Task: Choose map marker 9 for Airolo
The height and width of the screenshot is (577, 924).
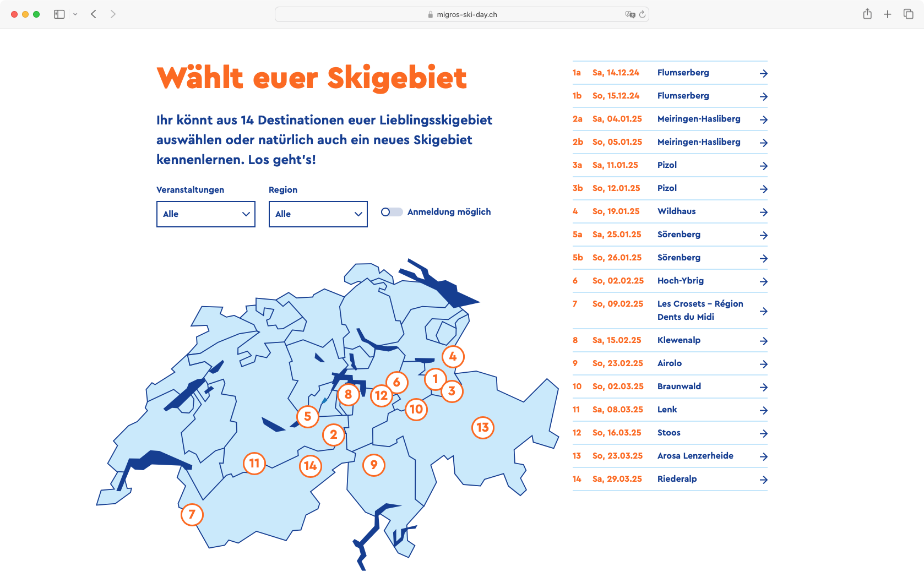Action: click(x=374, y=465)
